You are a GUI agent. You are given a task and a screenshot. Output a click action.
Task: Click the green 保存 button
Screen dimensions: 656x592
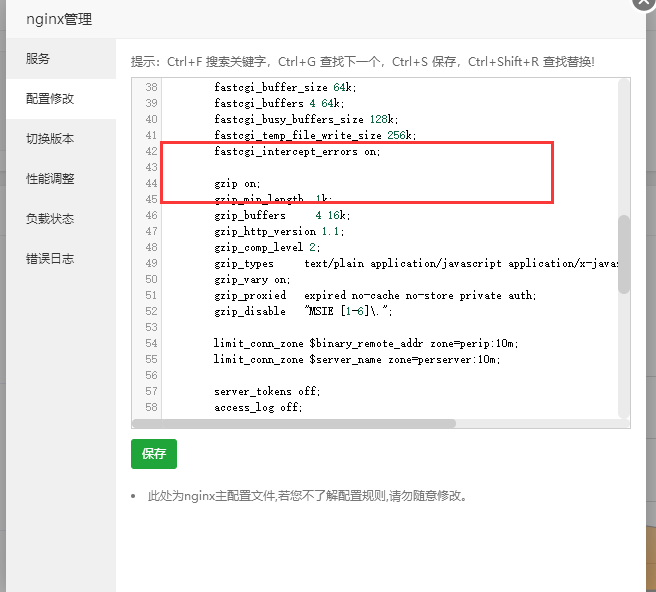(x=154, y=454)
